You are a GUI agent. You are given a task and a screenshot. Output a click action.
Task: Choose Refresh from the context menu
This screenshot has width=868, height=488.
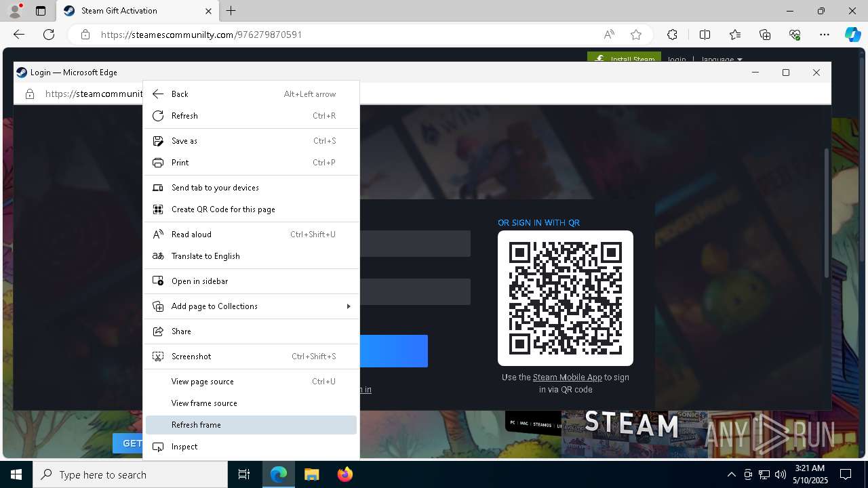tap(251, 116)
